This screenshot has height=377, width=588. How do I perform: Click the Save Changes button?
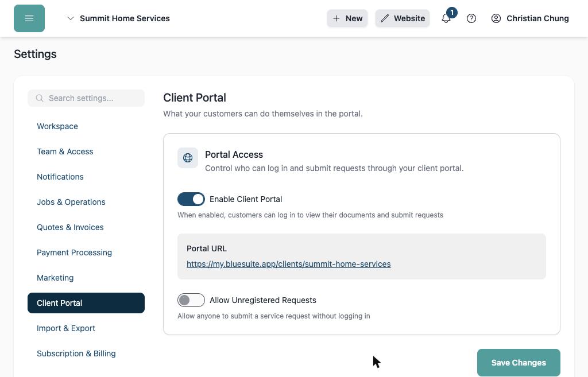tap(519, 363)
